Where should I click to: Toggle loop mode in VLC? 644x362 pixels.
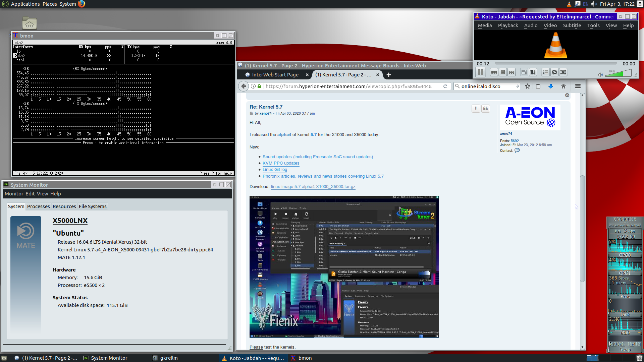click(x=554, y=72)
